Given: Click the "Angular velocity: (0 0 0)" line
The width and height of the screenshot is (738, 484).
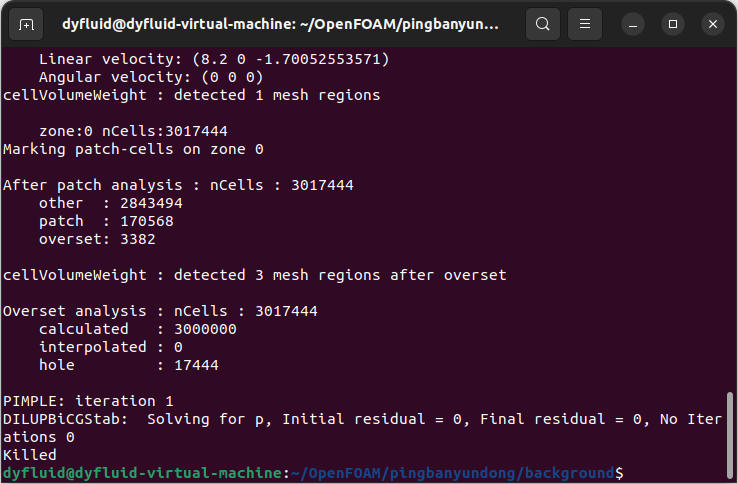Looking at the screenshot, I should (150, 77).
